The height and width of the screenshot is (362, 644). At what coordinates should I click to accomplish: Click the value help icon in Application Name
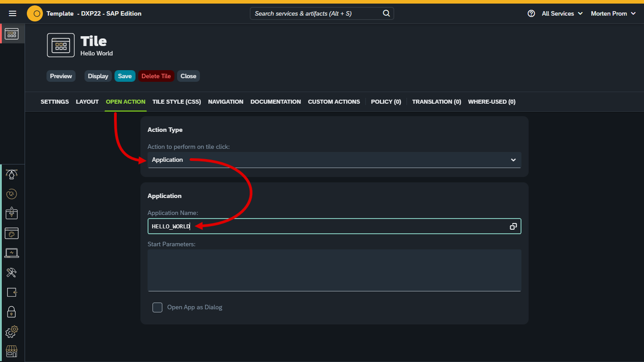513,227
